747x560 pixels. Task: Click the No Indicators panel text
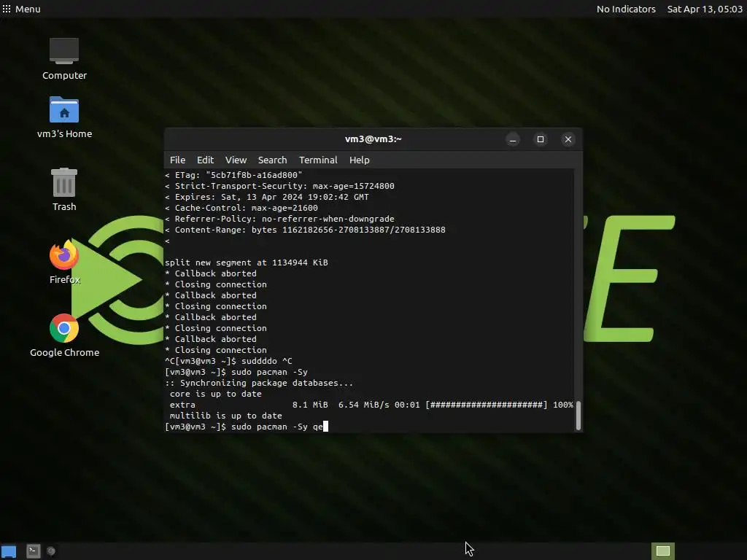coord(626,9)
